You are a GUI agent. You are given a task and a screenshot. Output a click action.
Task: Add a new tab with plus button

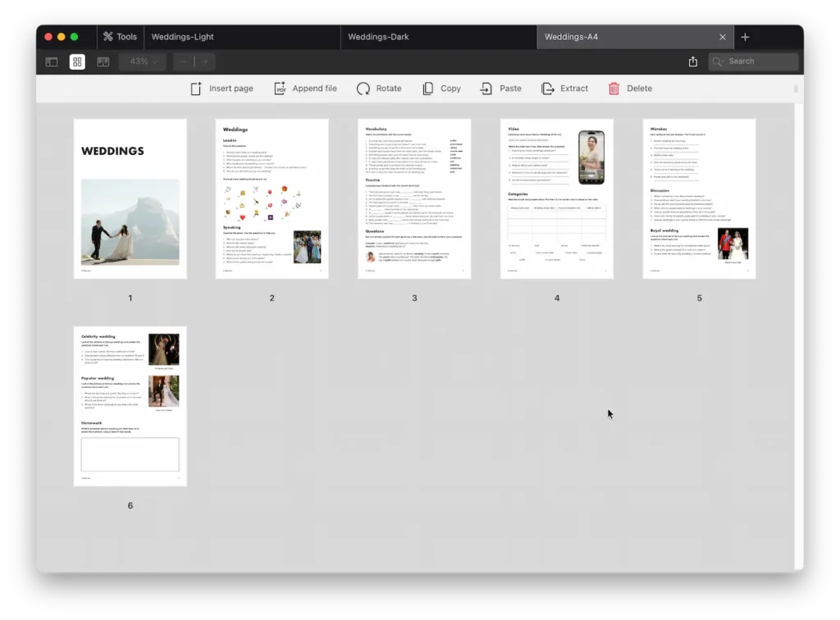(745, 37)
